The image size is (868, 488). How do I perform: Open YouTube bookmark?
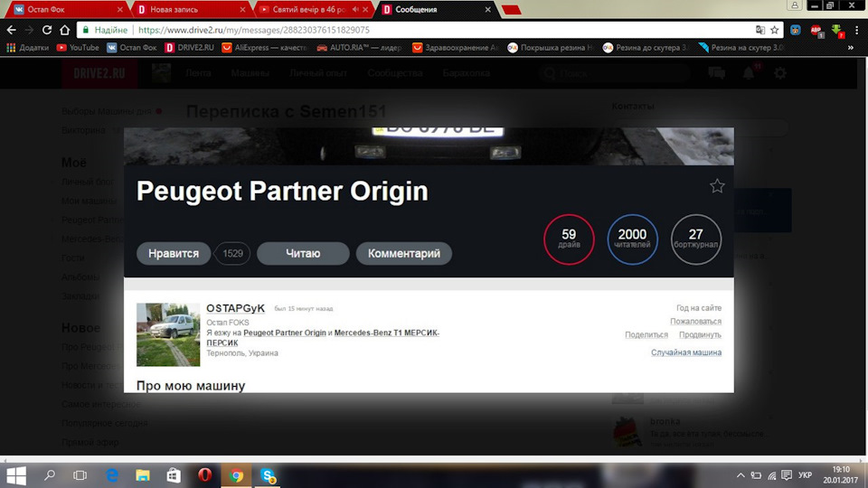[78, 48]
